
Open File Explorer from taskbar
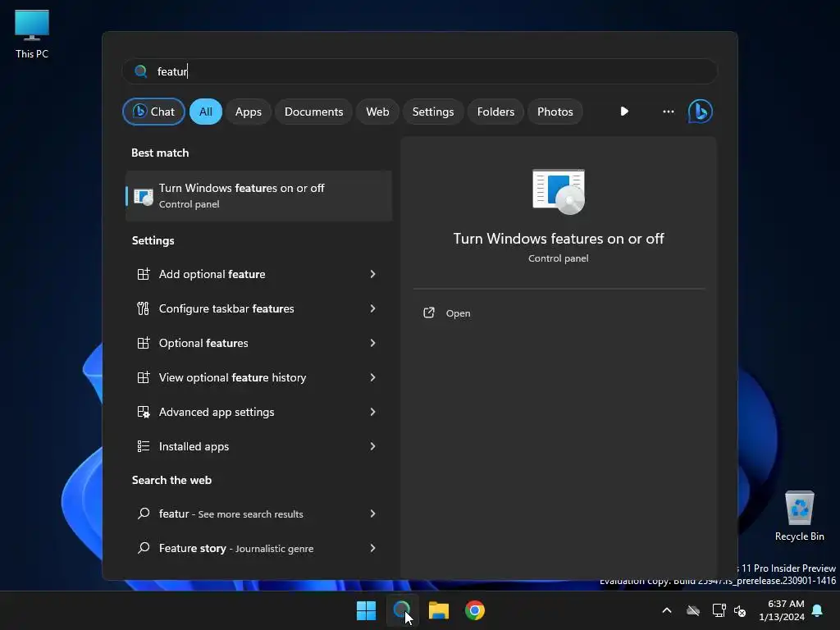(x=438, y=610)
